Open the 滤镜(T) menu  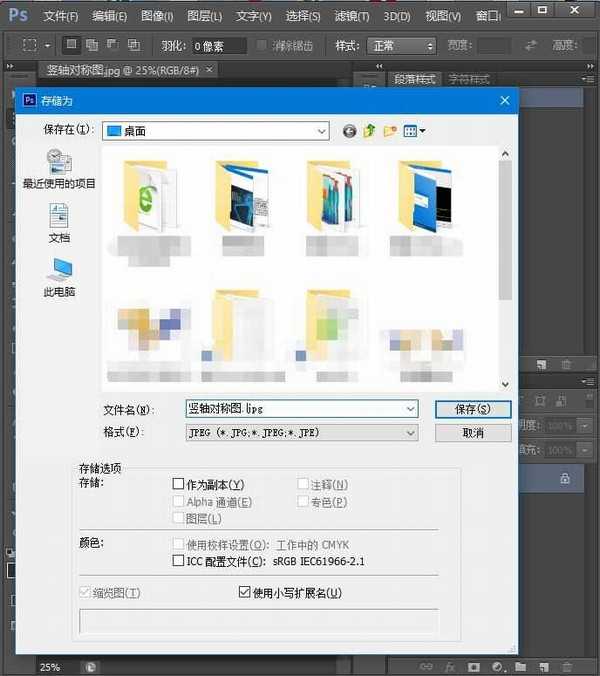(x=349, y=16)
